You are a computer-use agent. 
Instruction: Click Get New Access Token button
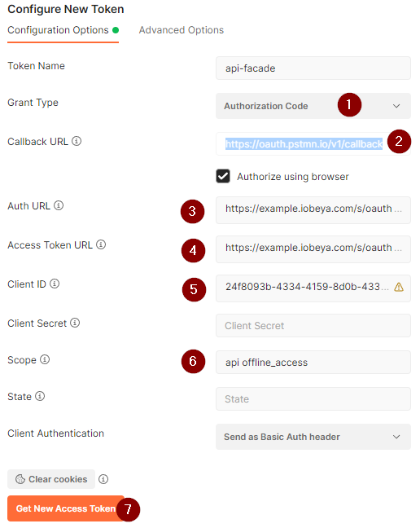coord(66,508)
